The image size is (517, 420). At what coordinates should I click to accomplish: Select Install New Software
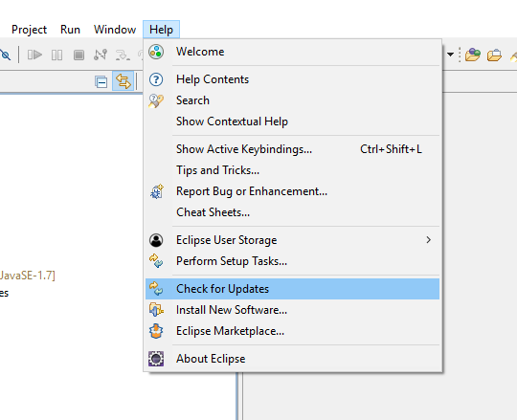tap(292, 310)
